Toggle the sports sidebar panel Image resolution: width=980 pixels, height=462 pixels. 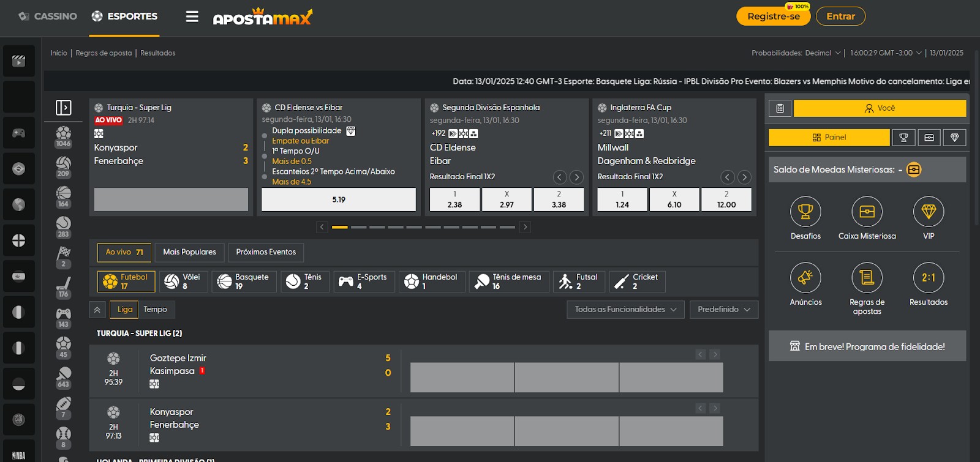(64, 108)
